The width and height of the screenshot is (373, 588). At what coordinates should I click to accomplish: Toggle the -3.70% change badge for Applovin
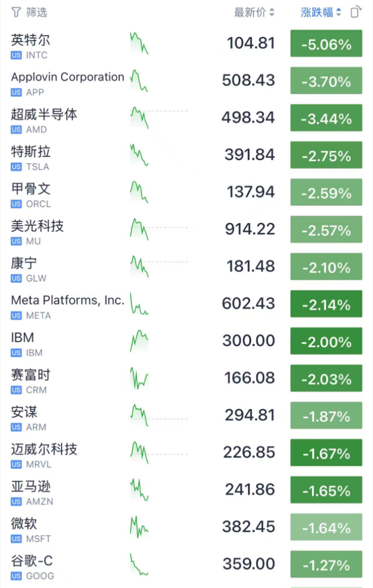(326, 80)
